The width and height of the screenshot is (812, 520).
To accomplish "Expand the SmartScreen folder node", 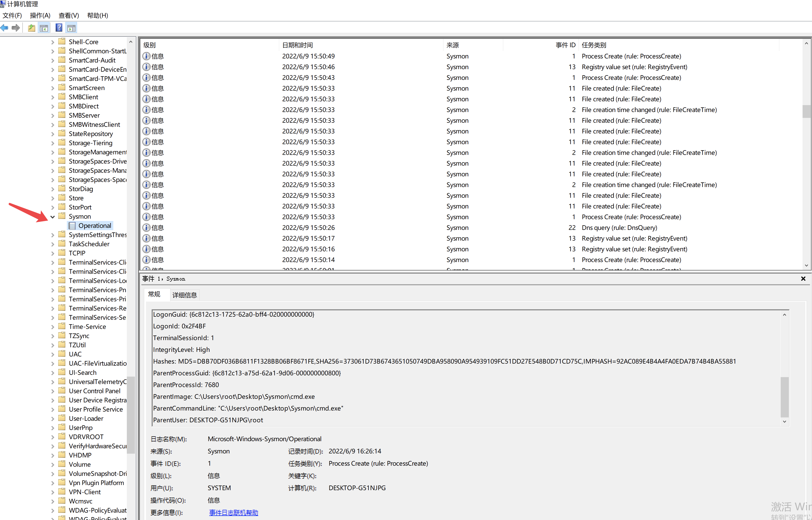I will click(53, 88).
